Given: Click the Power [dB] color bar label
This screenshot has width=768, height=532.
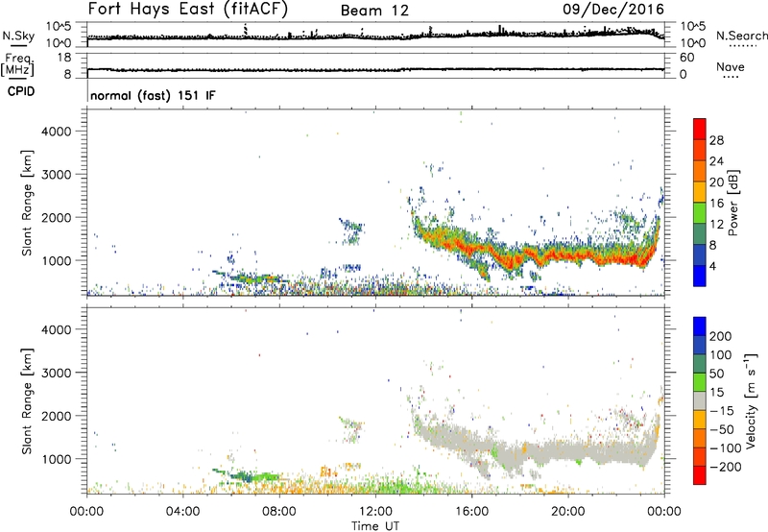Looking at the screenshot, I should pyautogui.click(x=733, y=203).
